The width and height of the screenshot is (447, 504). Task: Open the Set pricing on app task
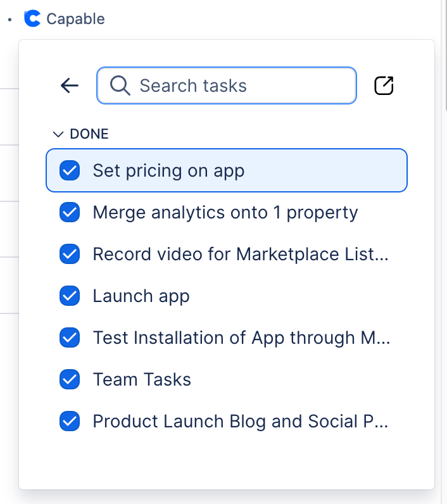point(168,170)
